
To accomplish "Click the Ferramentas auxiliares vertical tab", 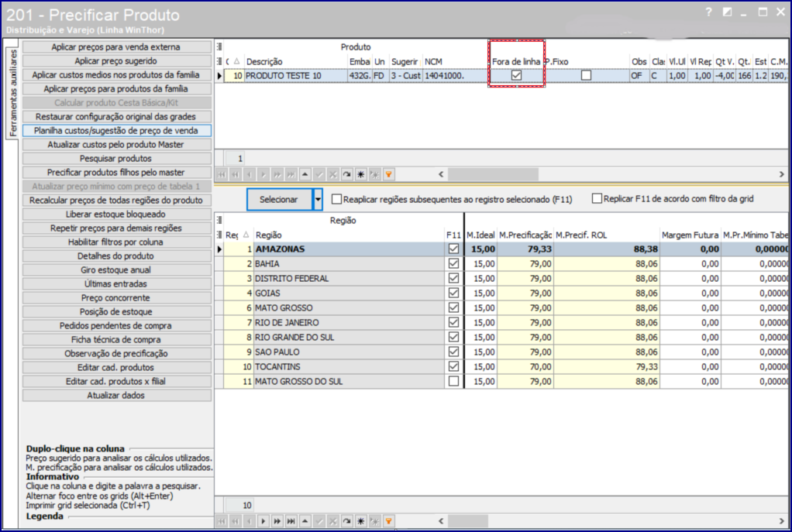I will (13, 92).
